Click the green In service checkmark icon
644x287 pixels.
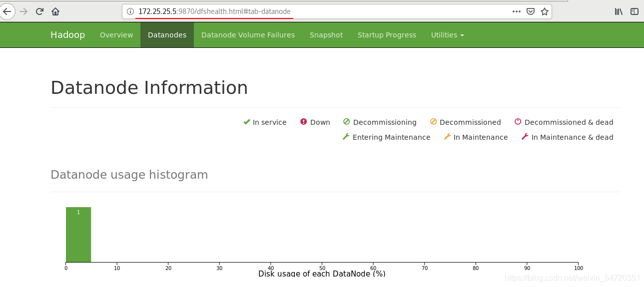pos(246,122)
